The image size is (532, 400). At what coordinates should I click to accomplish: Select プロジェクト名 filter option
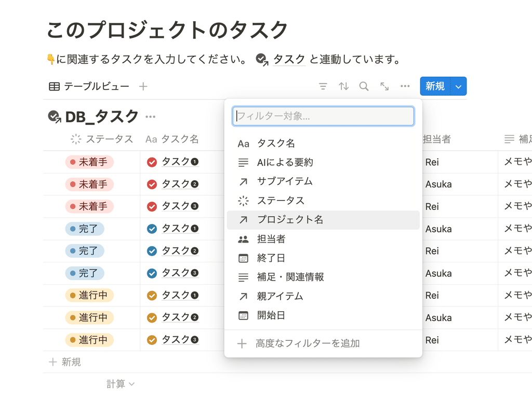323,220
